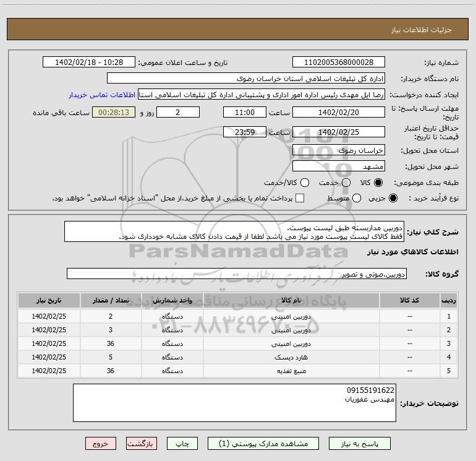Select the کالا/خدمت radio button

pos(305,183)
